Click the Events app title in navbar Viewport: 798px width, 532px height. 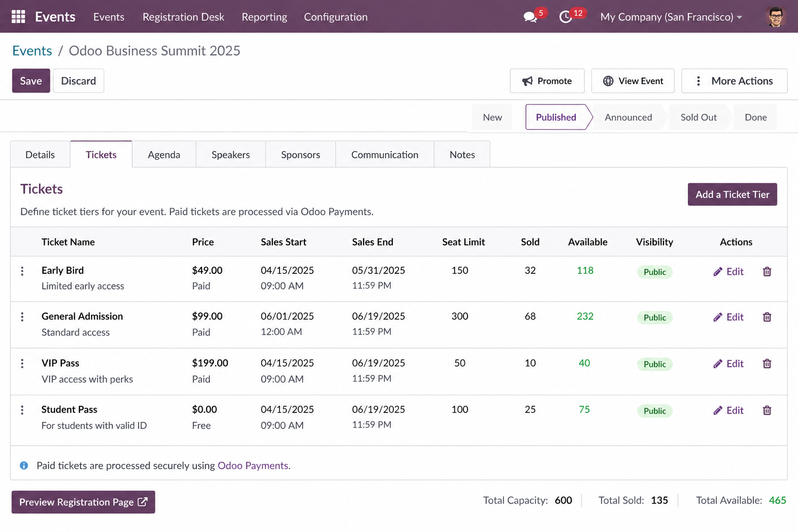click(55, 17)
